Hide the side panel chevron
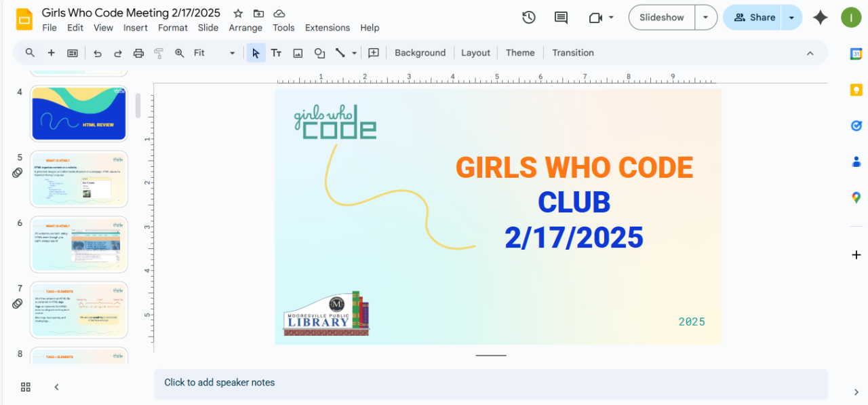The width and height of the screenshot is (868, 405). point(856,392)
